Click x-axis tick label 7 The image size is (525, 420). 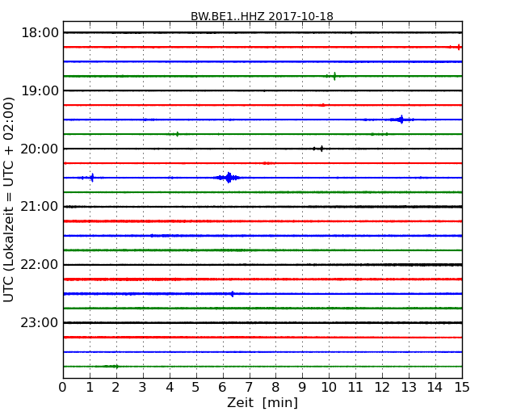click(x=249, y=387)
